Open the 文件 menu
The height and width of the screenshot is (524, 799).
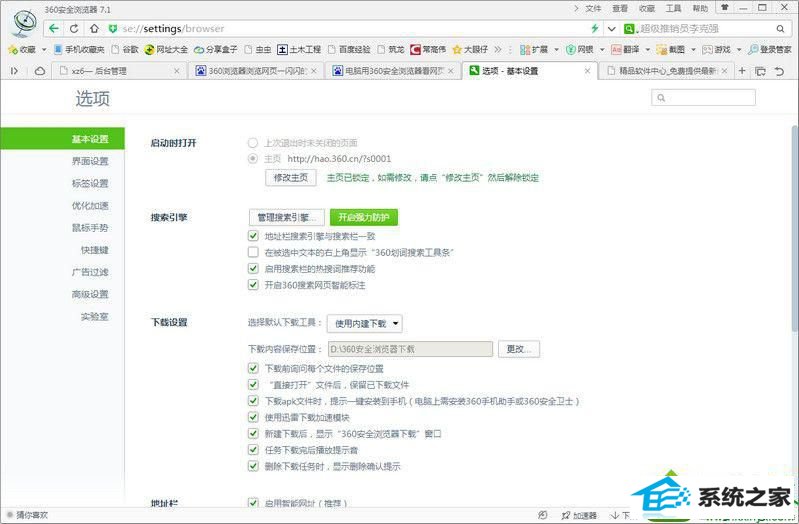click(593, 8)
